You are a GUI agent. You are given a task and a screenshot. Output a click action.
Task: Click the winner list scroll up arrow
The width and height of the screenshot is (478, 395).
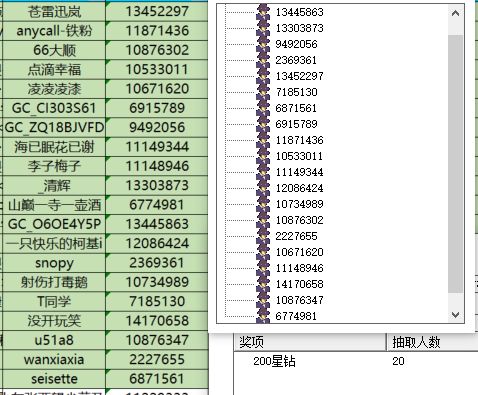(455, 13)
